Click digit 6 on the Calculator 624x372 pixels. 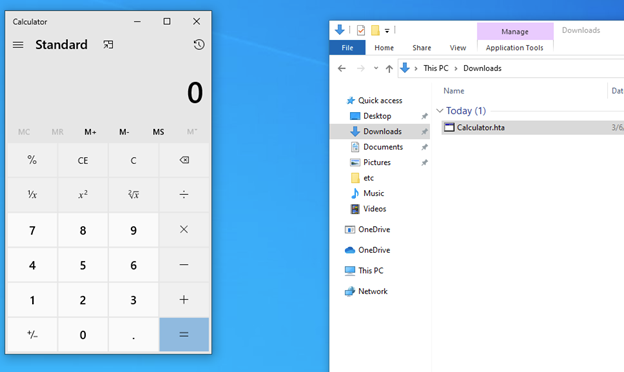tap(133, 265)
